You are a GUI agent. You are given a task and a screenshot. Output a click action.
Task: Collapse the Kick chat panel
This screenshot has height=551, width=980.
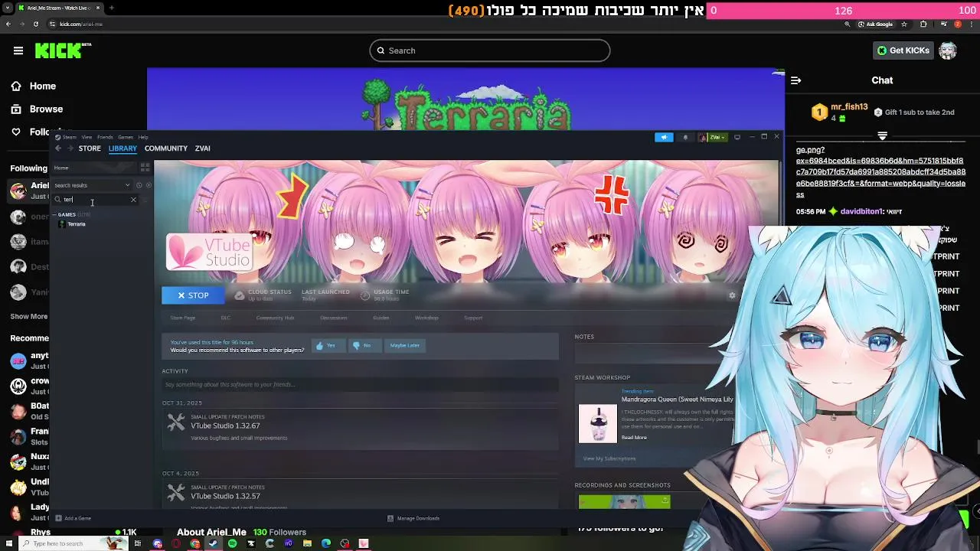point(795,80)
